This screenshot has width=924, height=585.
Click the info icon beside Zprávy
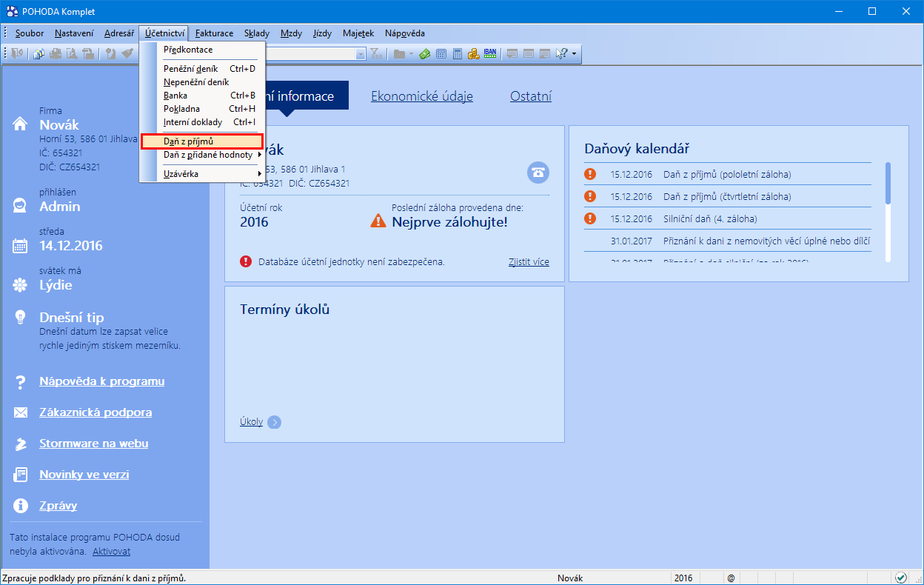(21, 506)
